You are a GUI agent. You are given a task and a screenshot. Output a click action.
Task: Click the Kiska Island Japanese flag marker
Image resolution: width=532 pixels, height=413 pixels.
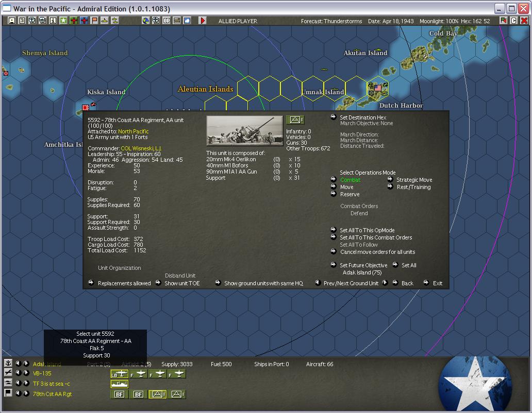[x=86, y=108]
